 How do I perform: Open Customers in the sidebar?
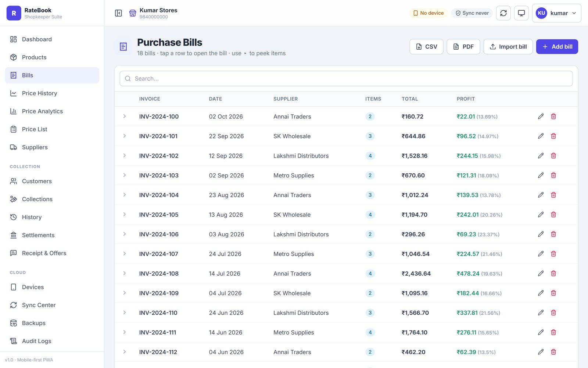tap(52, 181)
